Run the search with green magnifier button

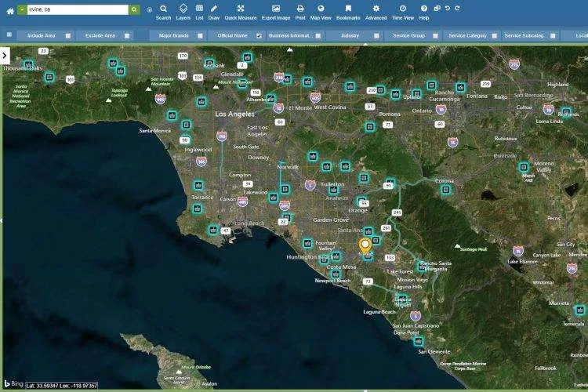click(134, 9)
